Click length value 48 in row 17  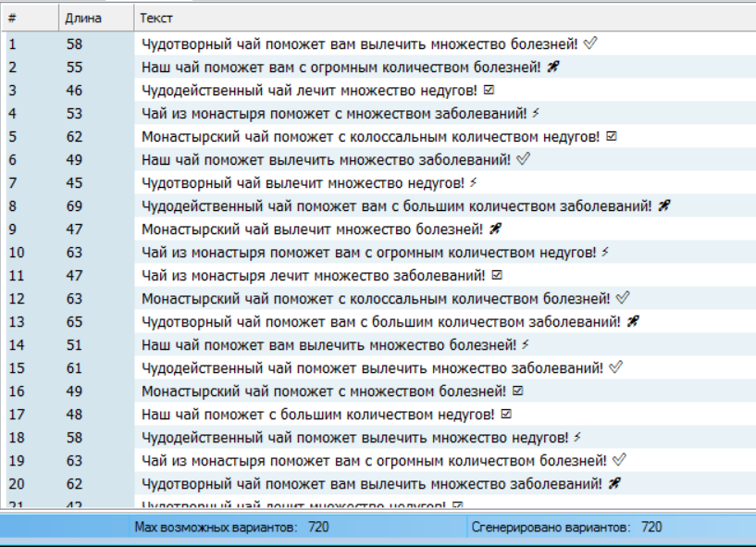click(x=74, y=415)
